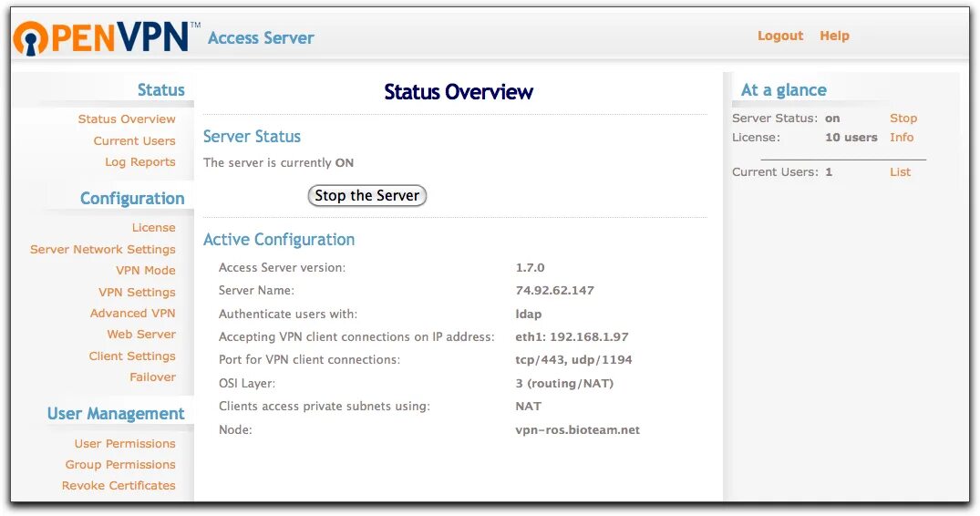Open VPN Settings page

pos(137,292)
